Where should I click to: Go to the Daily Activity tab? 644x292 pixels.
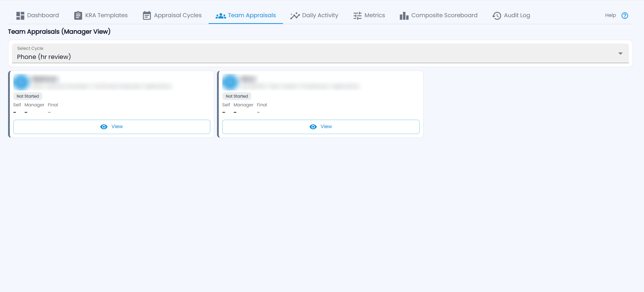click(x=314, y=15)
